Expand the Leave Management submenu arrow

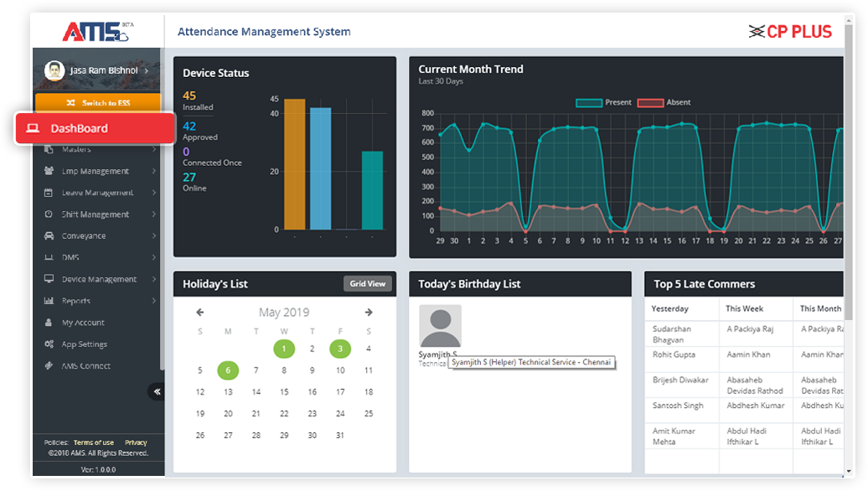[154, 193]
